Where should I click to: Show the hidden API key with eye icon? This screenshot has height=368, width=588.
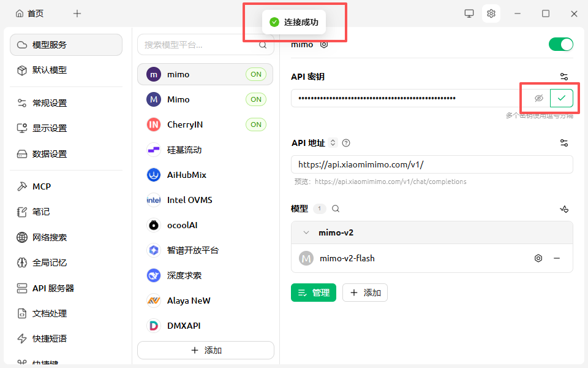pos(539,98)
